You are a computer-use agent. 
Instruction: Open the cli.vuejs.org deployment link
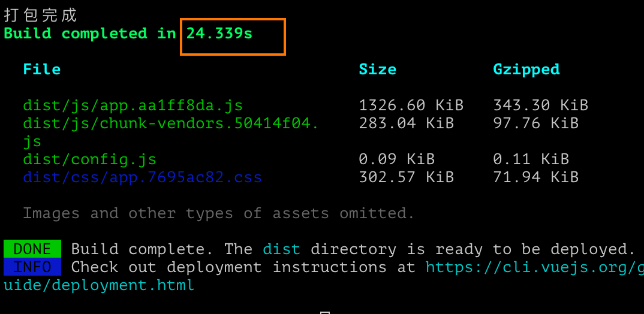[x=534, y=267]
